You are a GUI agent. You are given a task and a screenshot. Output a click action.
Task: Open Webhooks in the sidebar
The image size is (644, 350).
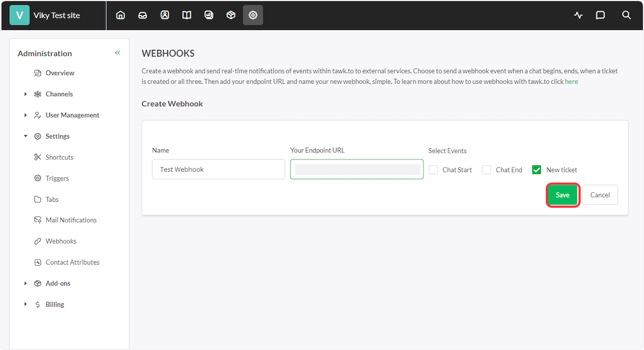pyautogui.click(x=61, y=241)
